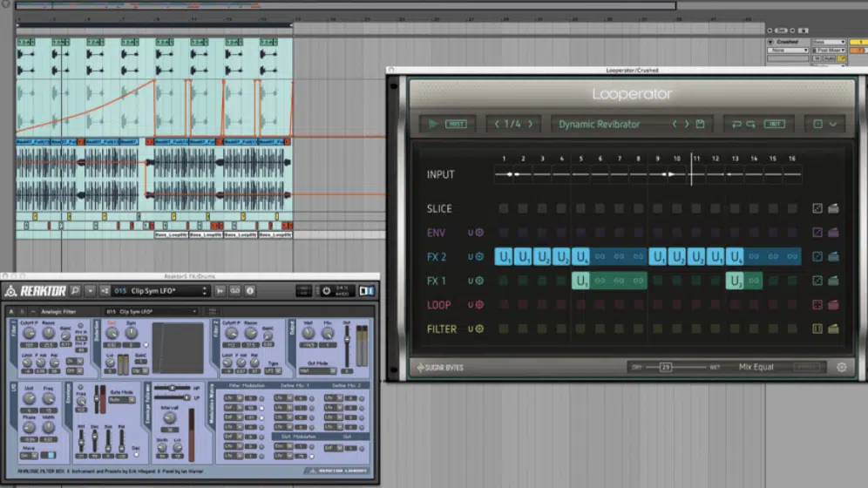The height and width of the screenshot is (488, 868).
Task: Select next Looperator preset arrow
Action: click(x=687, y=124)
